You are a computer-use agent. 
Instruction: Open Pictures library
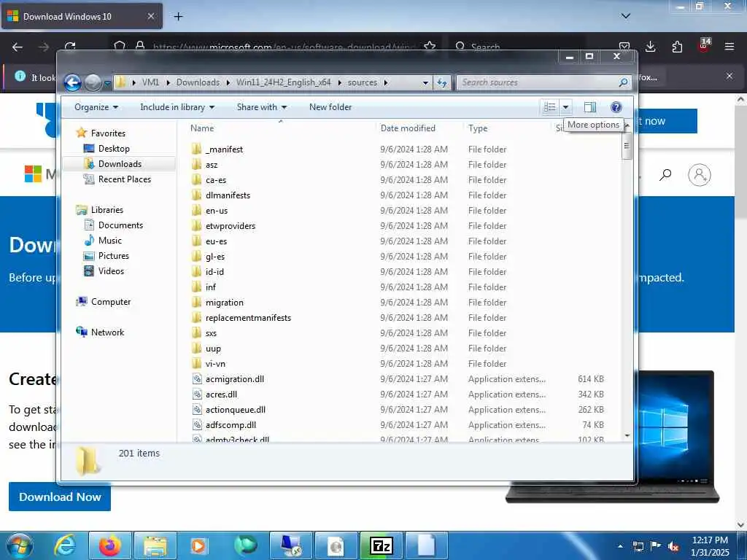point(113,256)
